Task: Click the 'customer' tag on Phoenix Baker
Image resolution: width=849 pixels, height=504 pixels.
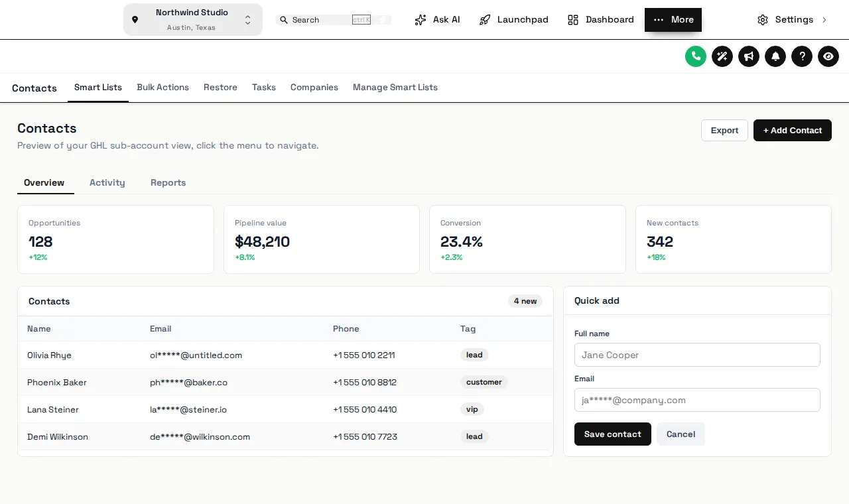Action: tap(484, 382)
